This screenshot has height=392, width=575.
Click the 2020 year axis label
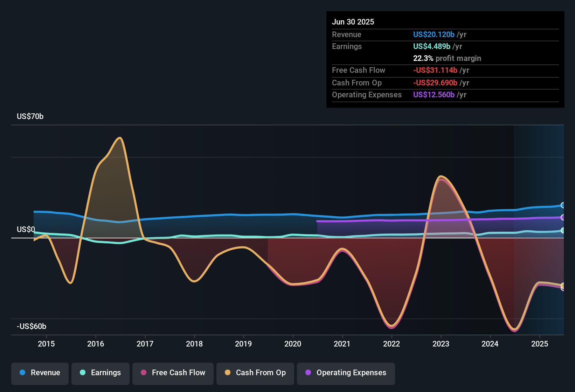point(293,344)
